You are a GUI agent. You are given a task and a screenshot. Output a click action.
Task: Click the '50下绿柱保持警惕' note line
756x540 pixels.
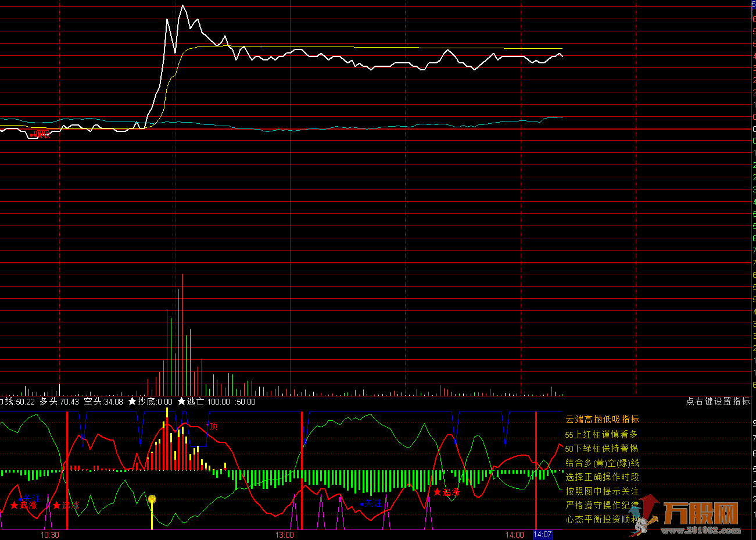601,448
